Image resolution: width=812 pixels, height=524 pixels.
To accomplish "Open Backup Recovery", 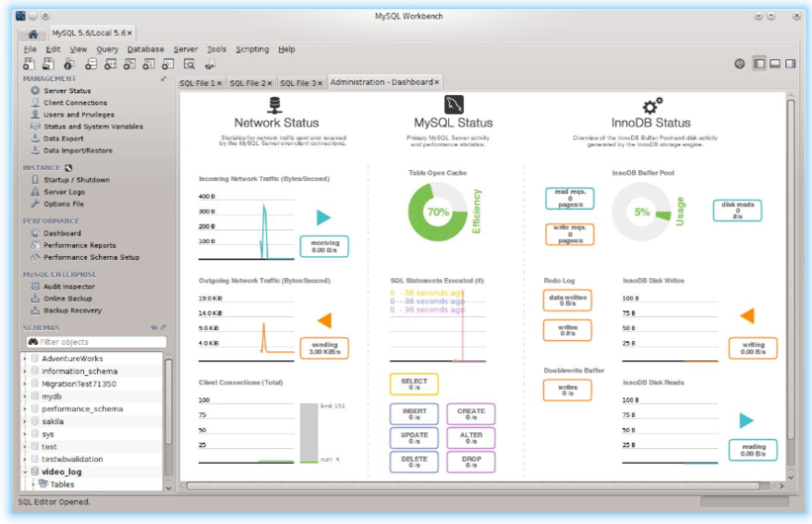I will click(x=72, y=310).
